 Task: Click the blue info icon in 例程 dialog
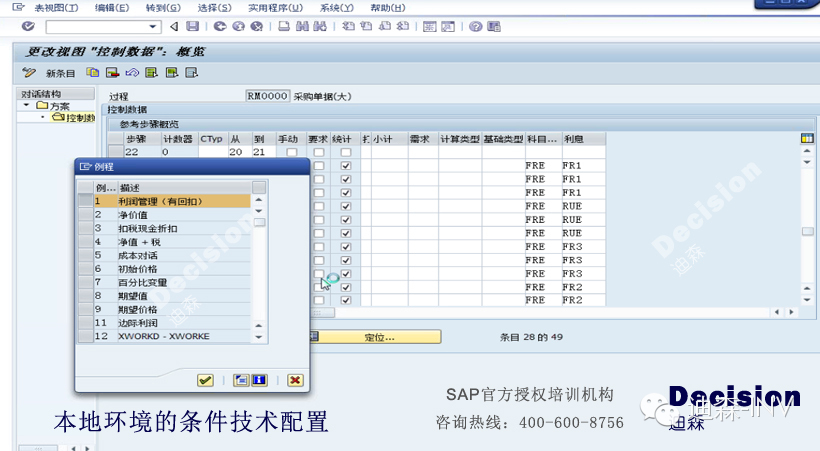pos(259,380)
